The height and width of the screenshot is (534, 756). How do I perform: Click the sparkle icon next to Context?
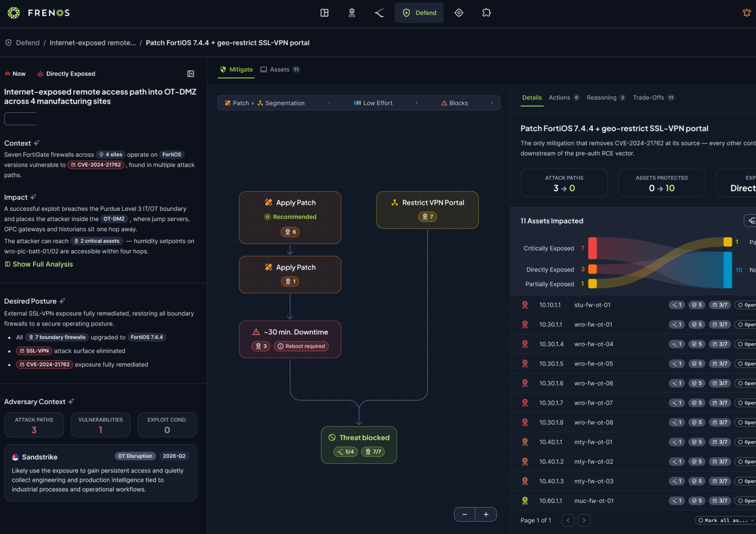pos(36,143)
